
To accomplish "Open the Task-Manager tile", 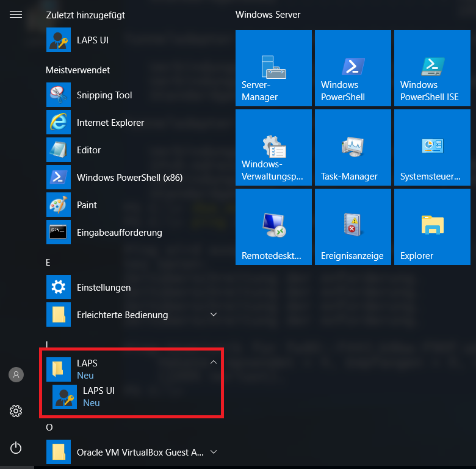I will [353, 148].
